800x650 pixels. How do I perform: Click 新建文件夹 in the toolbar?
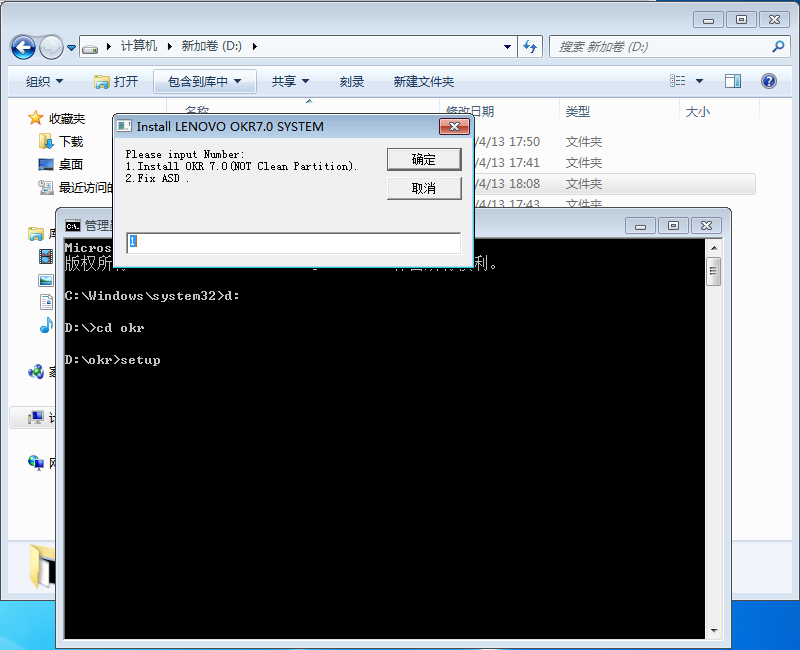tap(423, 82)
